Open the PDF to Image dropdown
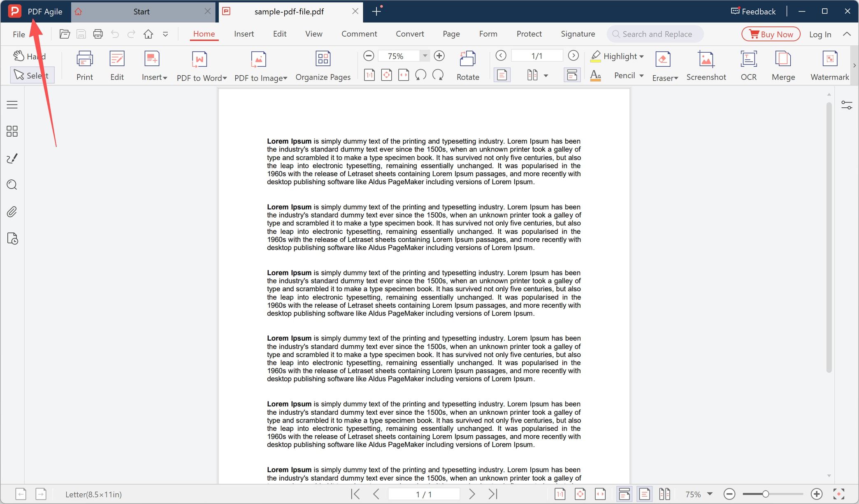 [x=285, y=78]
